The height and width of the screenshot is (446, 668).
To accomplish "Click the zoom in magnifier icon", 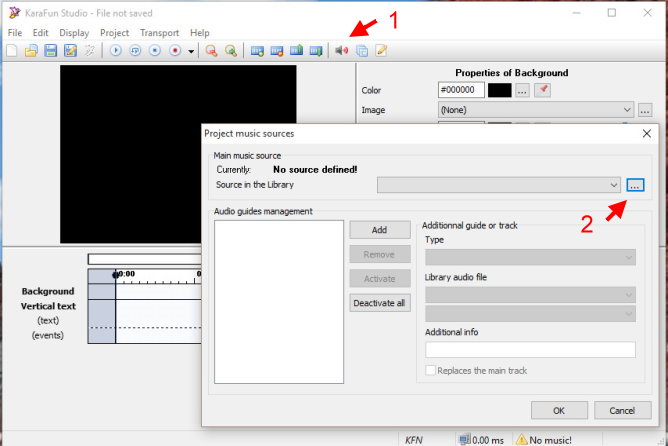I will 212,51.
